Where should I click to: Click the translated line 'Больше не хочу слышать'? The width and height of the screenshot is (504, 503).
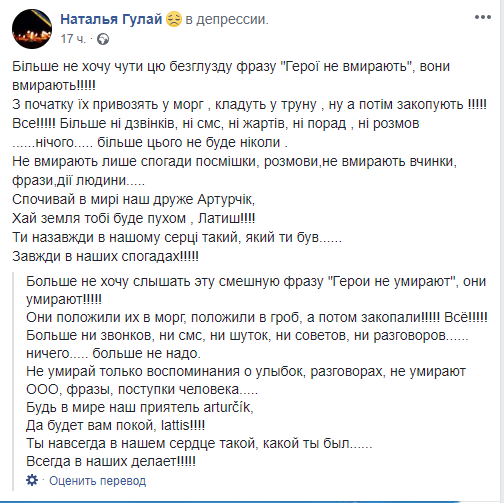coord(256,281)
